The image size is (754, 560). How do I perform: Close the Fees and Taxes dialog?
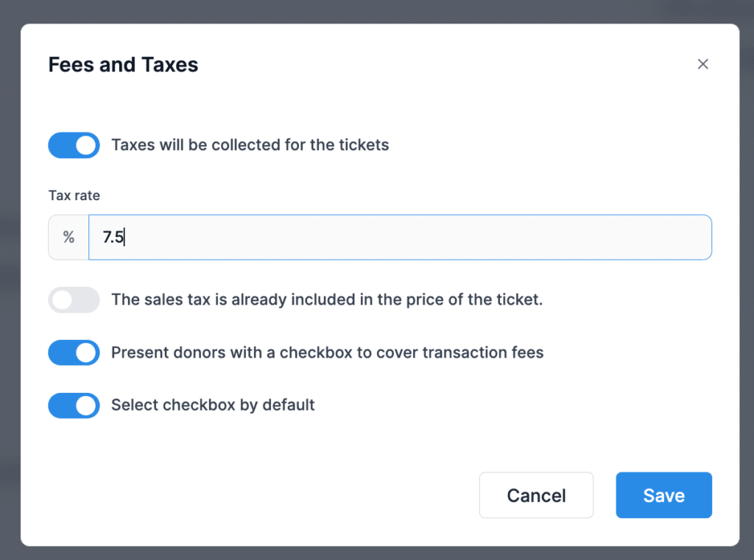702,64
